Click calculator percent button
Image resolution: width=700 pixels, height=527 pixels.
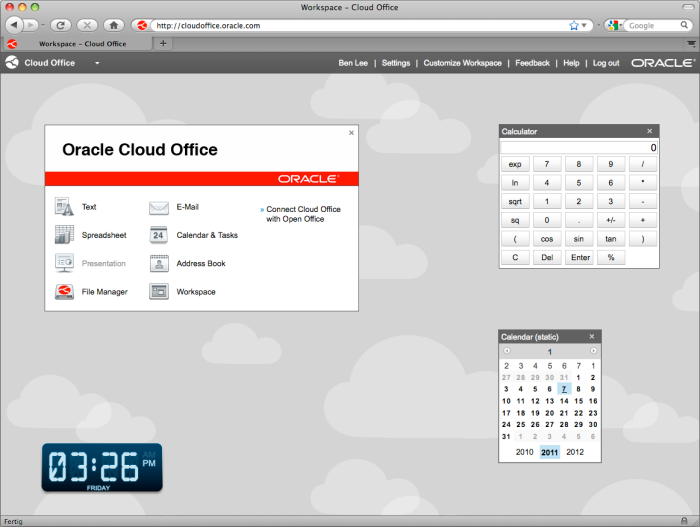click(611, 257)
